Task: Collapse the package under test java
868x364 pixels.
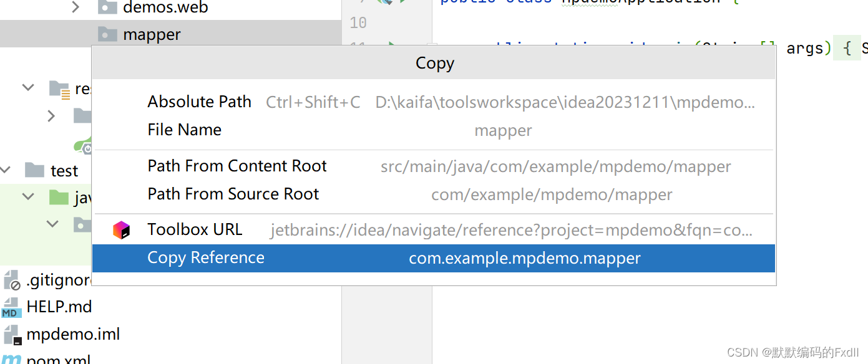Action: pos(52,224)
